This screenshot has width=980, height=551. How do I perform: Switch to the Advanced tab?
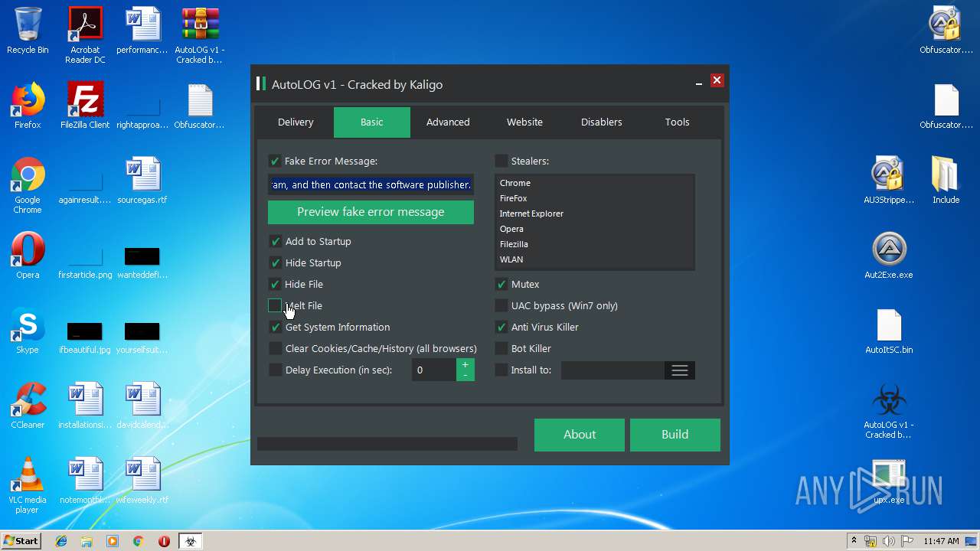point(448,122)
